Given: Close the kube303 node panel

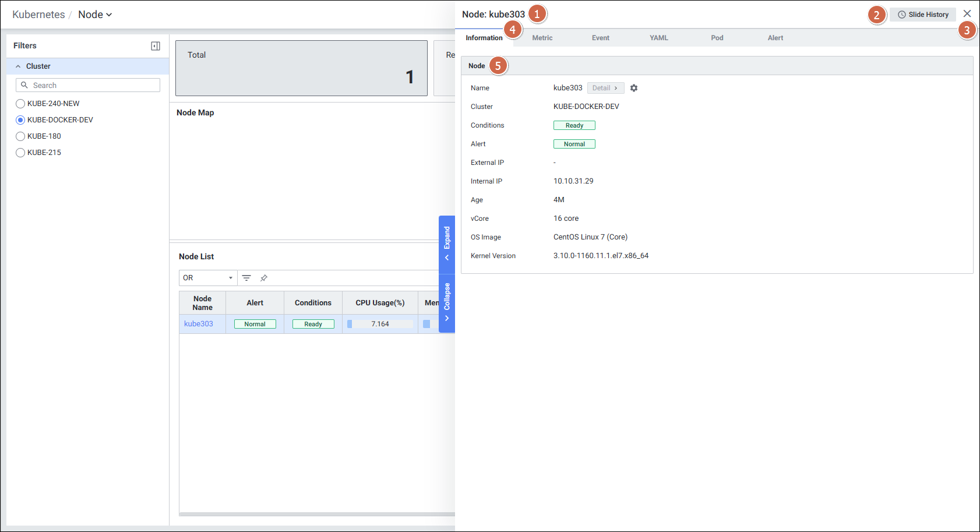Looking at the screenshot, I should [967, 13].
